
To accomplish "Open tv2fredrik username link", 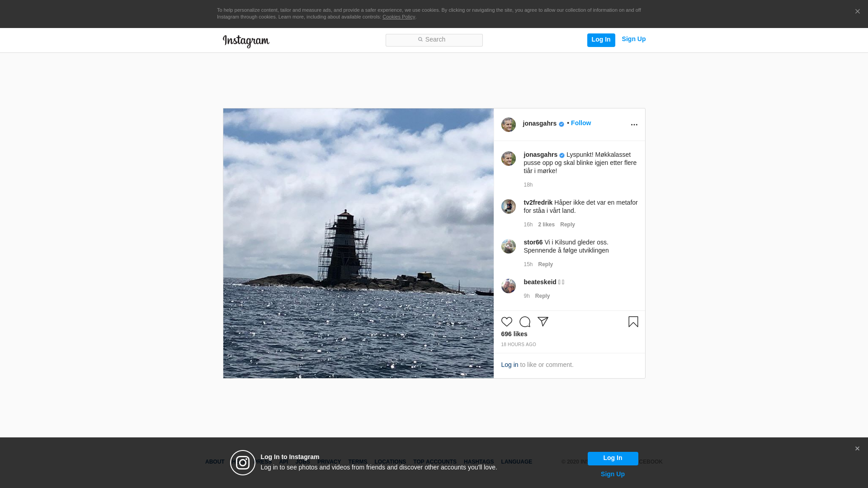I will [x=538, y=203].
